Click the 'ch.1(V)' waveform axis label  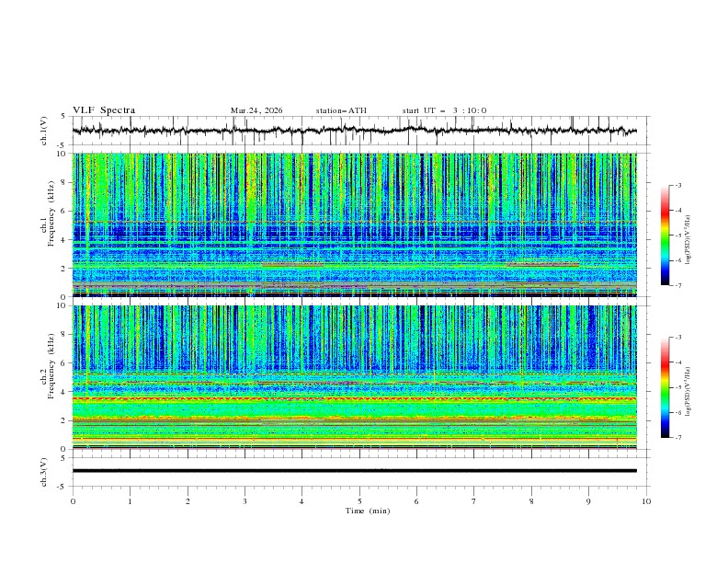(x=44, y=131)
